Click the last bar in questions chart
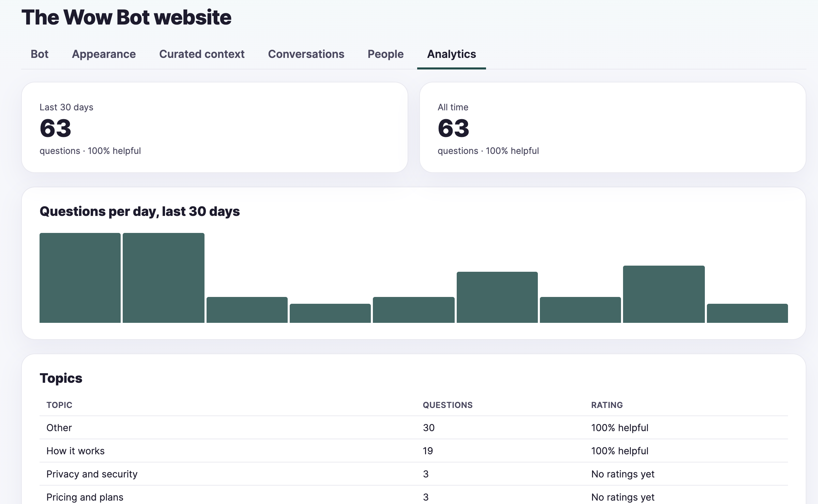 point(747,313)
